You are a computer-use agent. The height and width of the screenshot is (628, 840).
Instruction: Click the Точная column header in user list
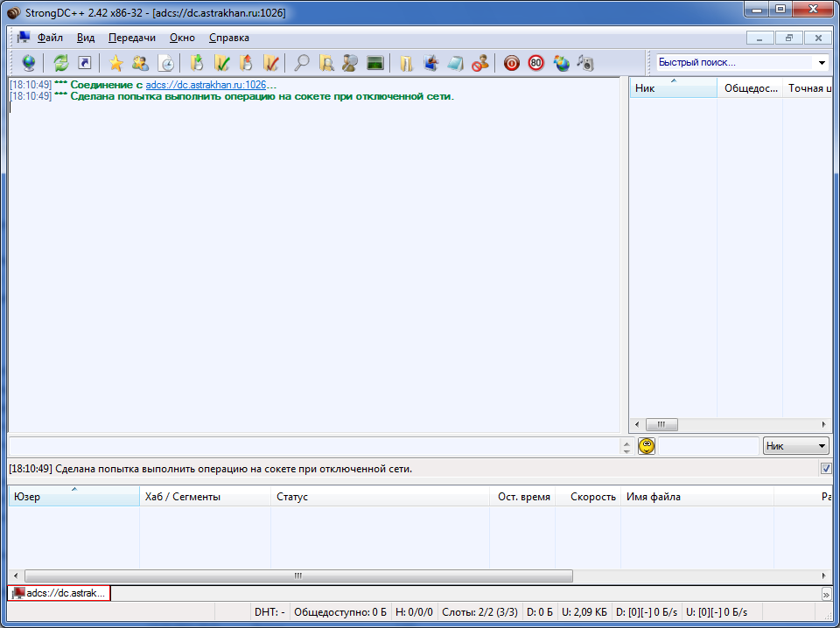[x=808, y=87]
